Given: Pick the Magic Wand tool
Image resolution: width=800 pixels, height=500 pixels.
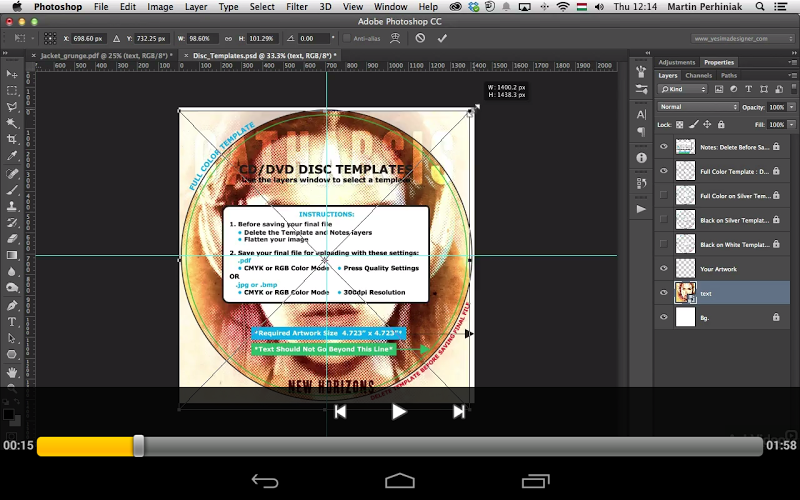Looking at the screenshot, I should (12, 123).
